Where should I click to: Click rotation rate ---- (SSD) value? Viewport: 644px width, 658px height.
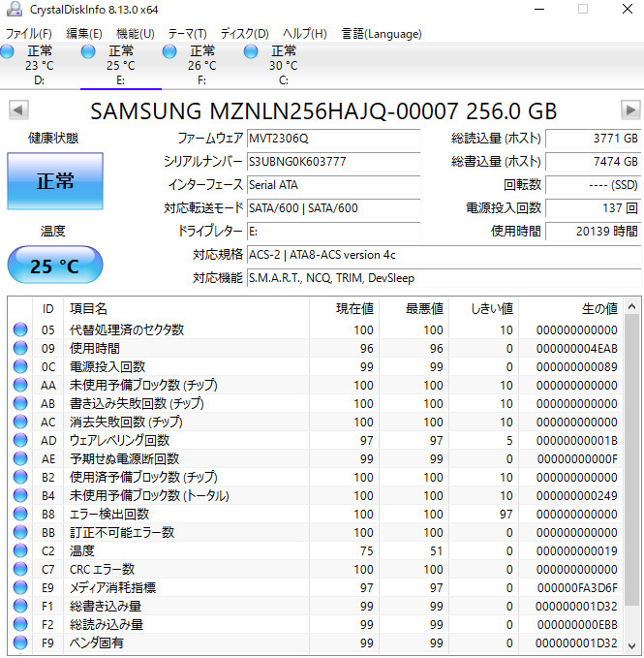(593, 185)
